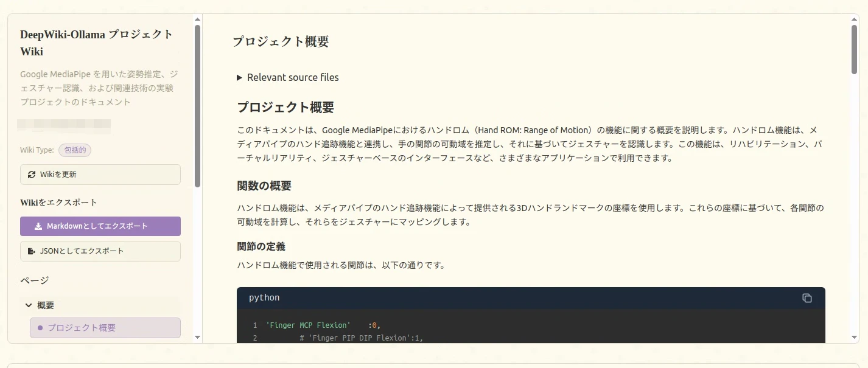The height and width of the screenshot is (368, 868).
Task: Export the wiki as JSON
Action: click(x=100, y=251)
